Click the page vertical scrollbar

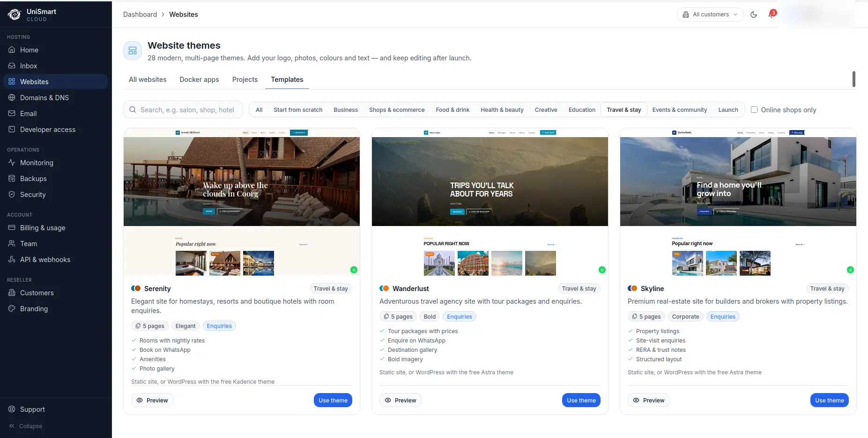pyautogui.click(x=854, y=79)
